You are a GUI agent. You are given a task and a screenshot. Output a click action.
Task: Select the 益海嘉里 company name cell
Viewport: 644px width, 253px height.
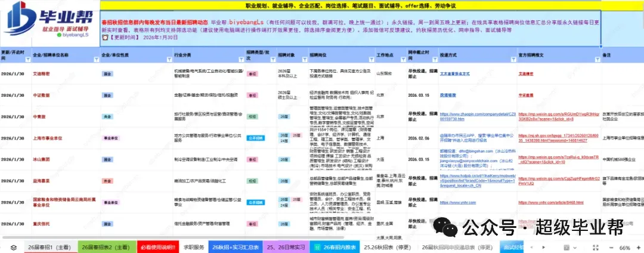click(x=66, y=181)
